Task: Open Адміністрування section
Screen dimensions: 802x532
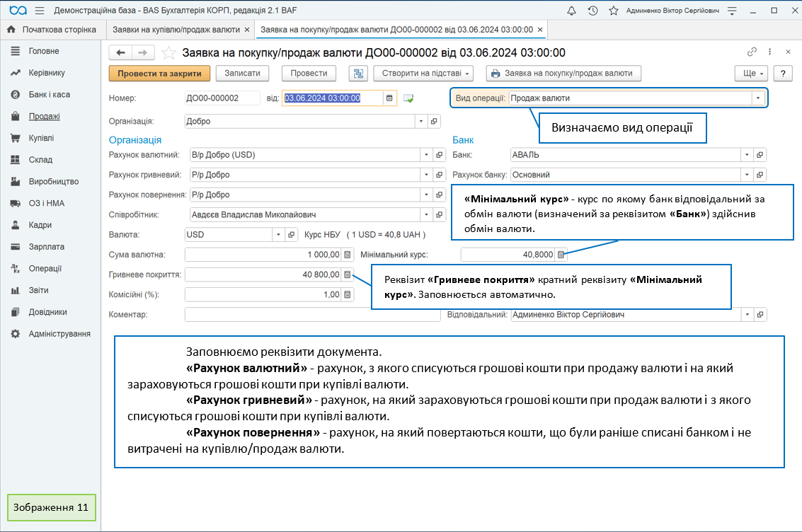Action: (59, 334)
